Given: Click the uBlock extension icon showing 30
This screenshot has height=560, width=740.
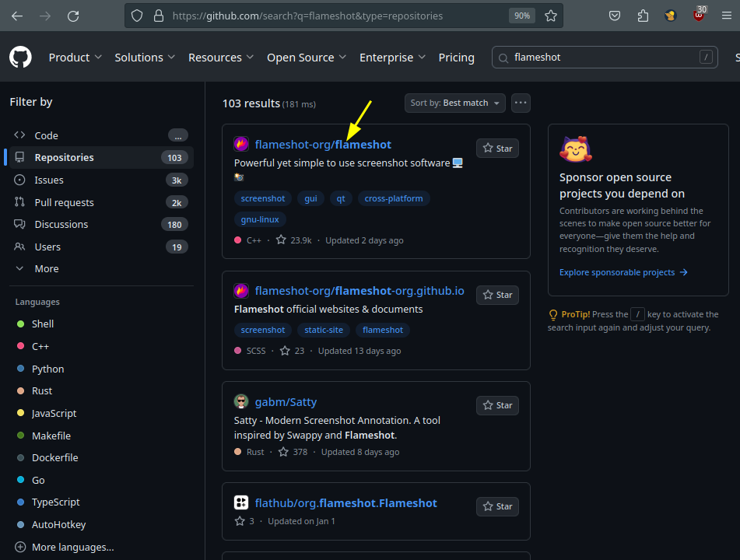Looking at the screenshot, I should click(699, 15).
